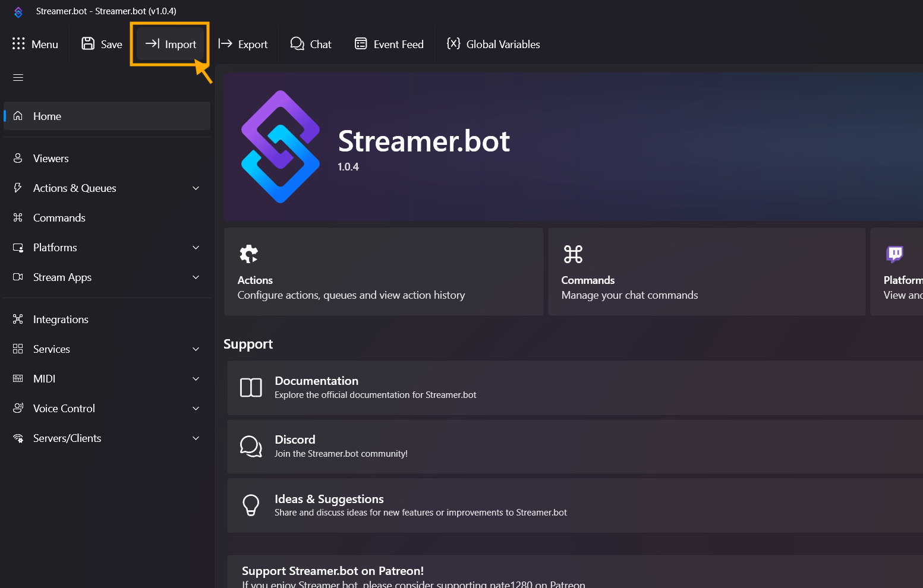Go to Commands in the sidebar
This screenshot has width=923, height=588.
[x=59, y=218]
